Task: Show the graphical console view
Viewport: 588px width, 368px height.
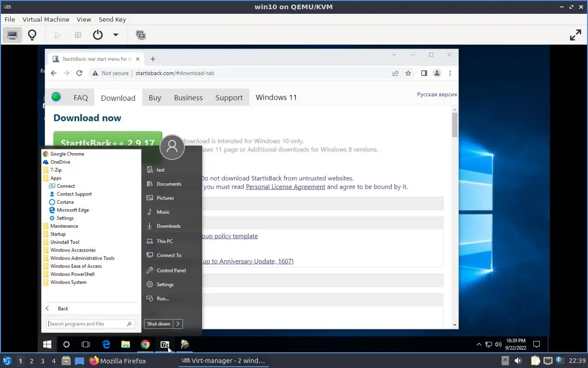Action: [x=12, y=35]
